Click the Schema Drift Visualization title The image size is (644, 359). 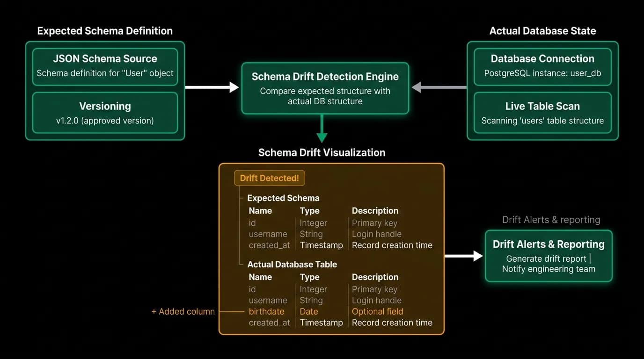(x=322, y=152)
